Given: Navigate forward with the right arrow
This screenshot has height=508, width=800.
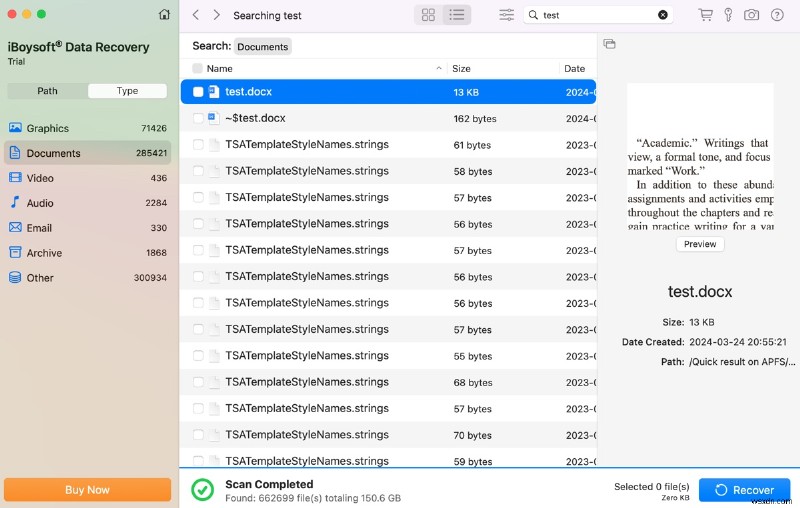Looking at the screenshot, I should [x=217, y=15].
